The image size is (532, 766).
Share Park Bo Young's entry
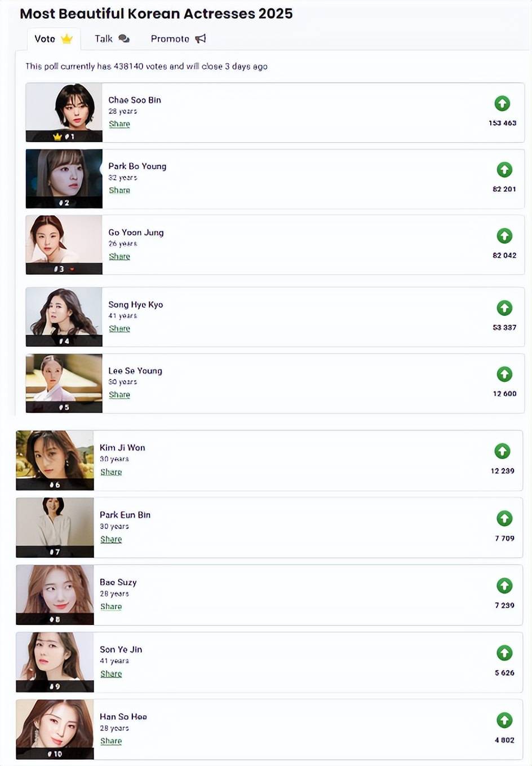tap(119, 191)
